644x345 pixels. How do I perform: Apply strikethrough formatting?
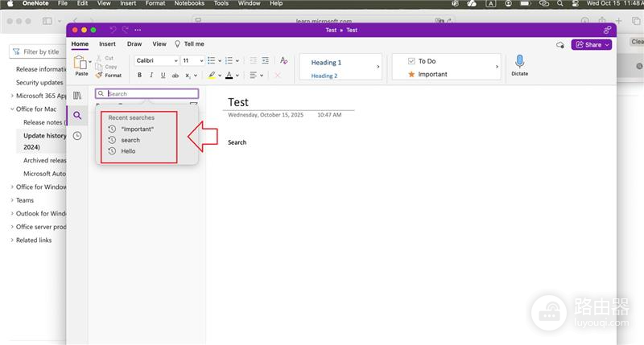click(175, 75)
